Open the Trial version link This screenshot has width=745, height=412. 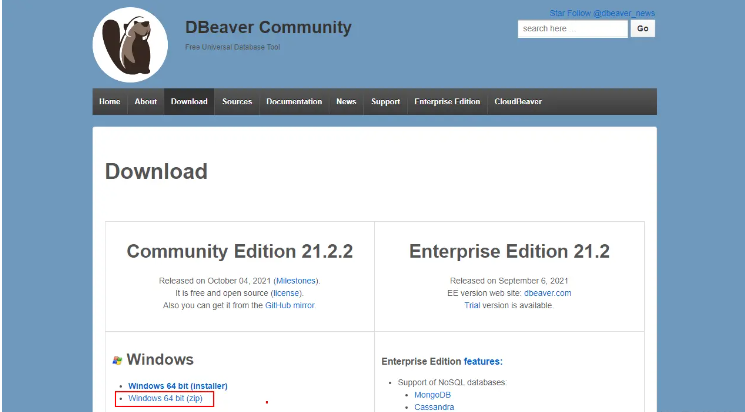pyautogui.click(x=472, y=305)
